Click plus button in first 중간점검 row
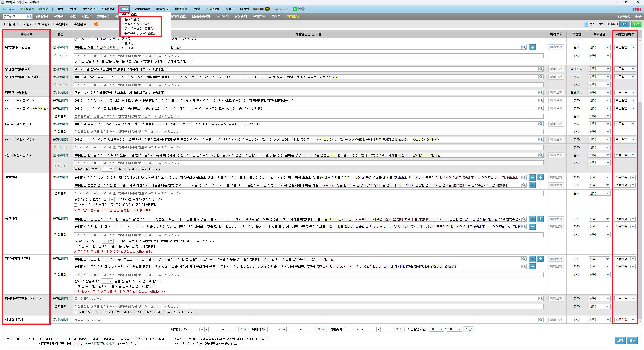Screen dimensions: 644x350 540,219
